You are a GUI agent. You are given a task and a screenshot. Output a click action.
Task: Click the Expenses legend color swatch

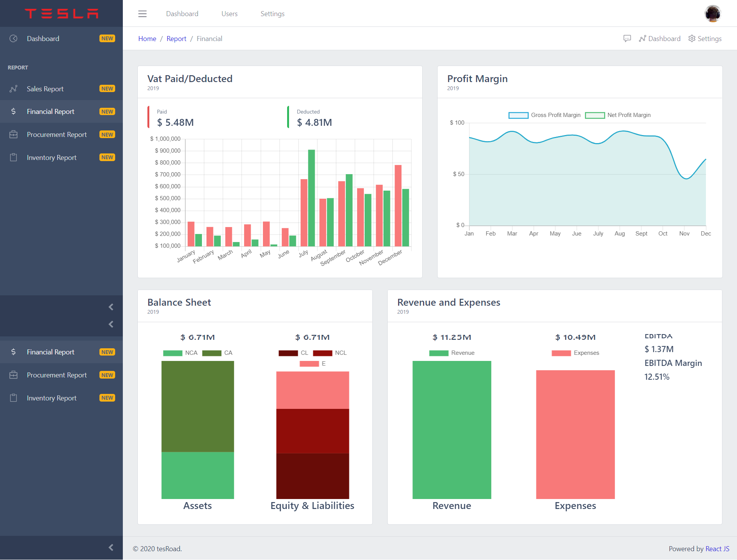561,353
